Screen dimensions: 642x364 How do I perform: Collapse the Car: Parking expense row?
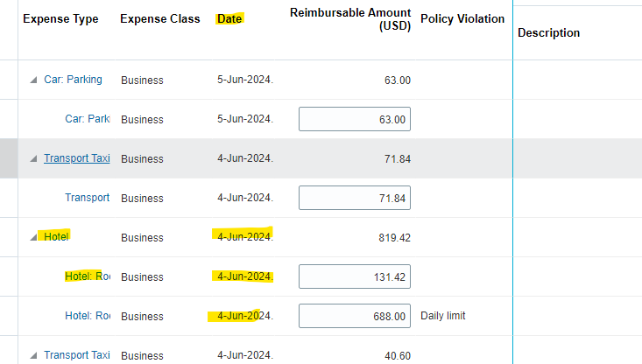(x=33, y=80)
